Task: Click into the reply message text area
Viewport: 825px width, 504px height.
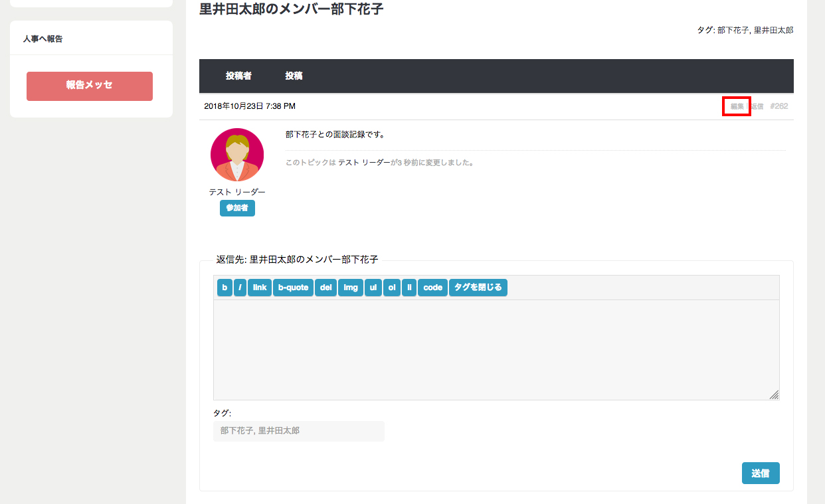Action: click(496, 349)
